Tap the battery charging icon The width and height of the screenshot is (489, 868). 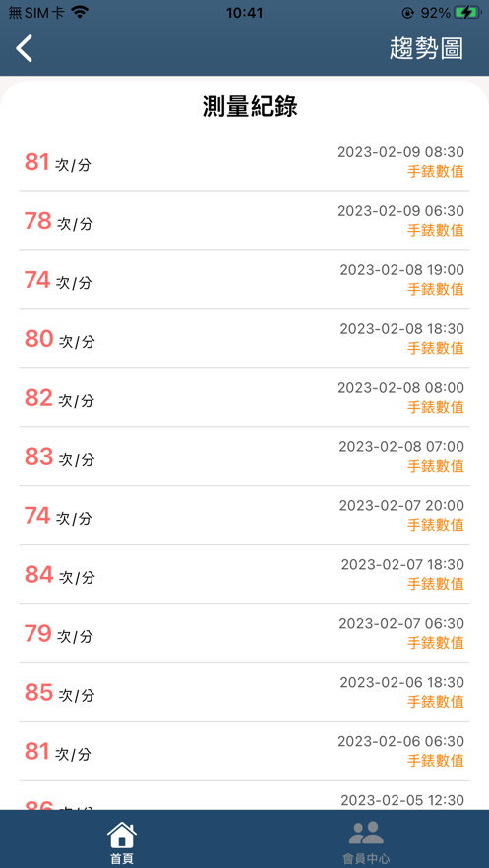(468, 12)
